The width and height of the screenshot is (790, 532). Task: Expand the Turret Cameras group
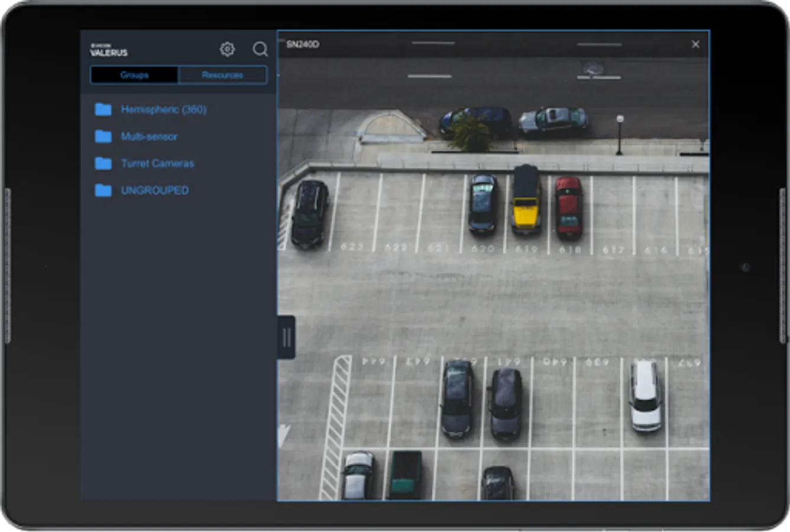click(157, 164)
